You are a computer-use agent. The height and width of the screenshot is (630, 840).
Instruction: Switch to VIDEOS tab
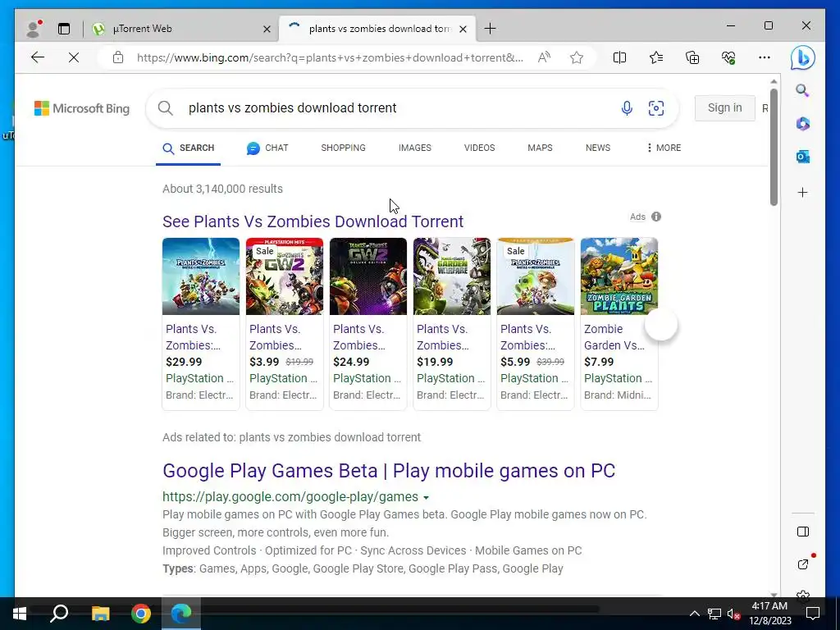pos(479,148)
